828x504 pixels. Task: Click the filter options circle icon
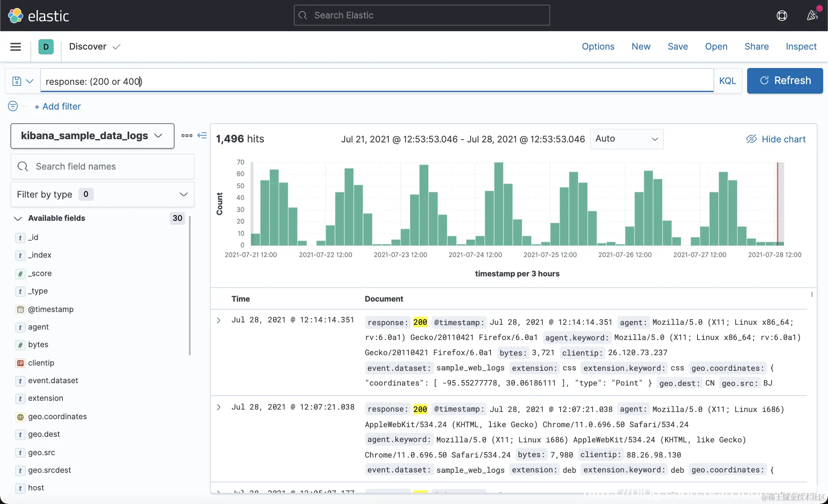click(x=13, y=106)
